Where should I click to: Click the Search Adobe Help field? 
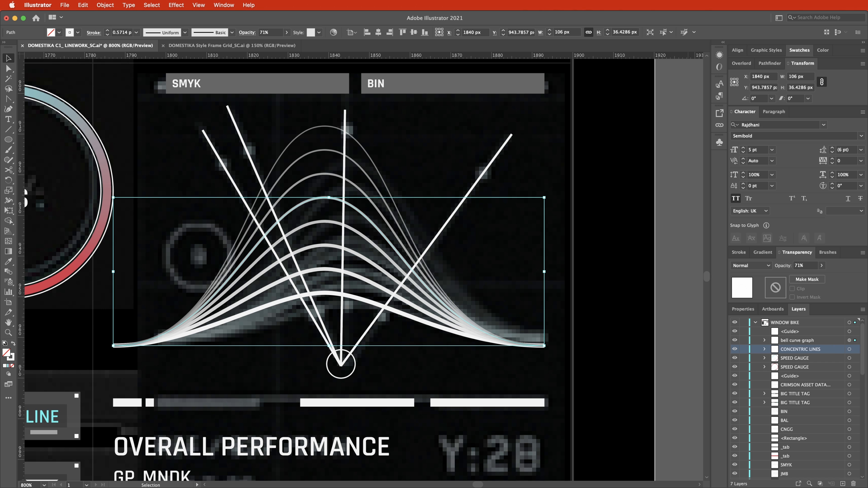pyautogui.click(x=827, y=18)
